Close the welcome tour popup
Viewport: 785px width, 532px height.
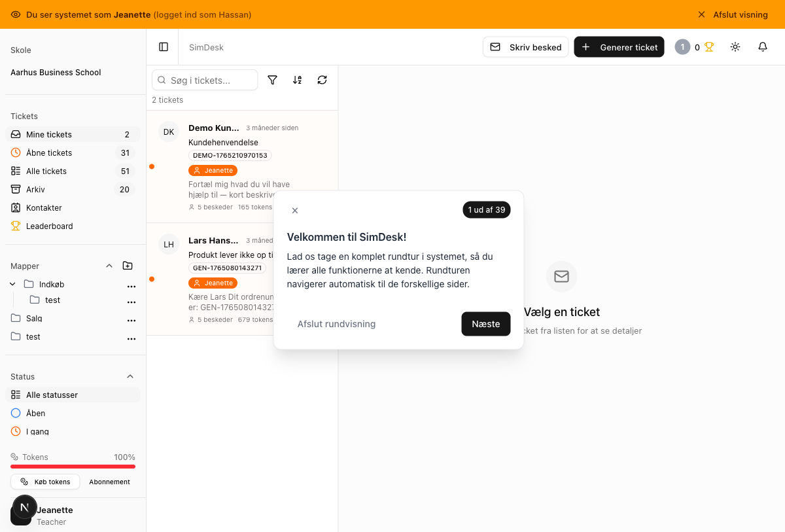coord(295,210)
